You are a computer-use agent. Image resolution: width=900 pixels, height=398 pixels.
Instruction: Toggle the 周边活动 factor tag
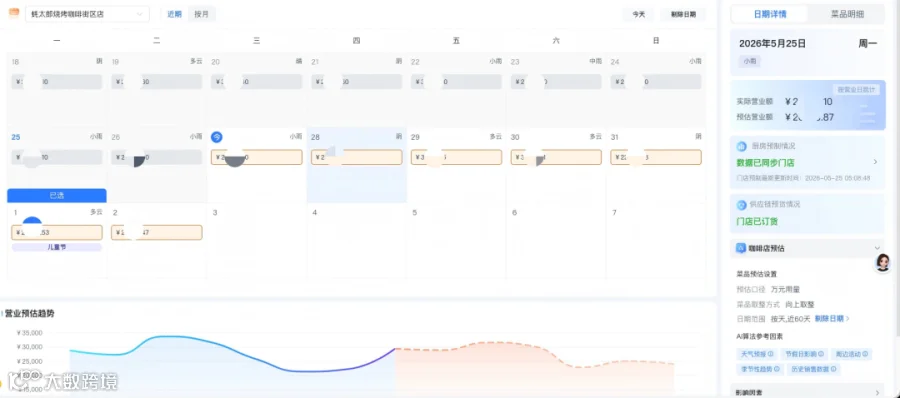[852, 354]
